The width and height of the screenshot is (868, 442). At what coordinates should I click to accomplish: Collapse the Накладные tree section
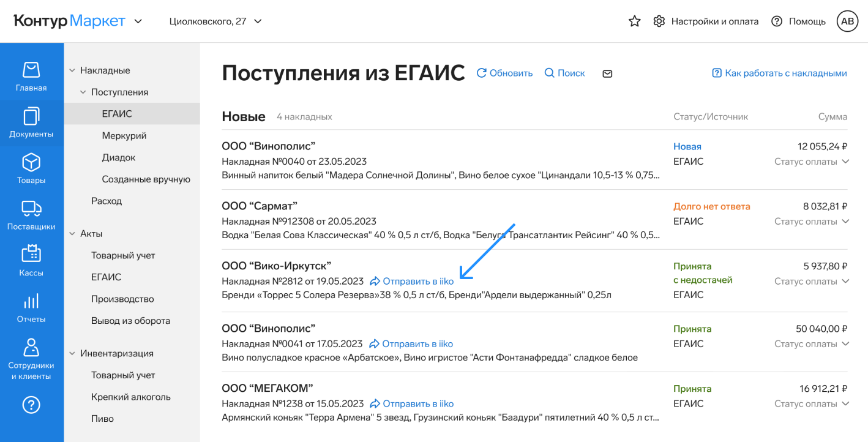pyautogui.click(x=72, y=70)
